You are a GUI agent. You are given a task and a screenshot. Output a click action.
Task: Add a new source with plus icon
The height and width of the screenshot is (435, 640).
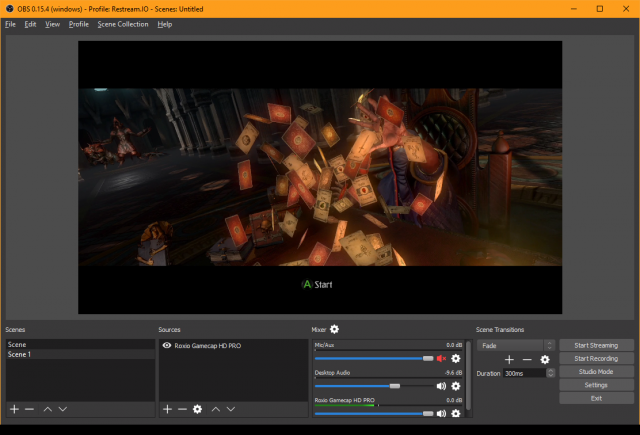click(167, 409)
